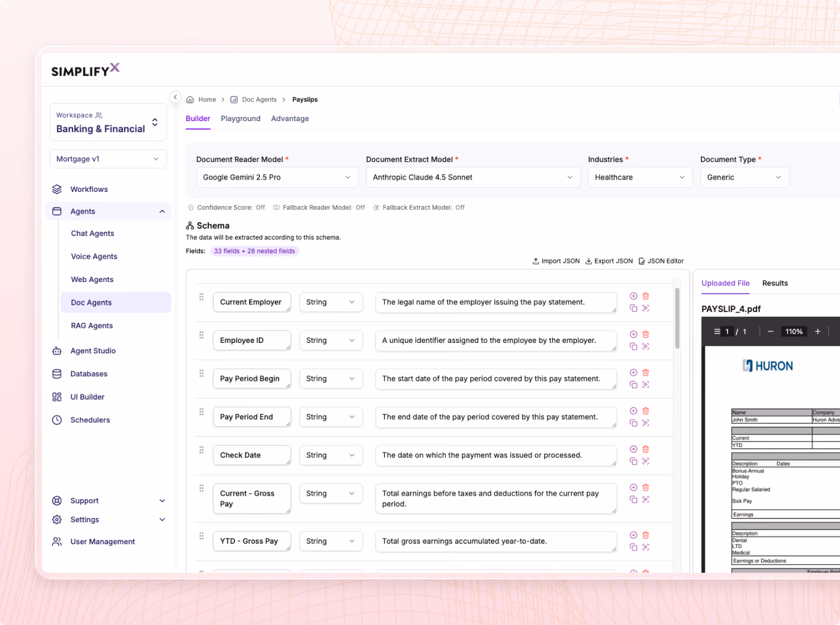
Task: Open PDF viewer sidebar menu icon
Action: [x=717, y=332]
